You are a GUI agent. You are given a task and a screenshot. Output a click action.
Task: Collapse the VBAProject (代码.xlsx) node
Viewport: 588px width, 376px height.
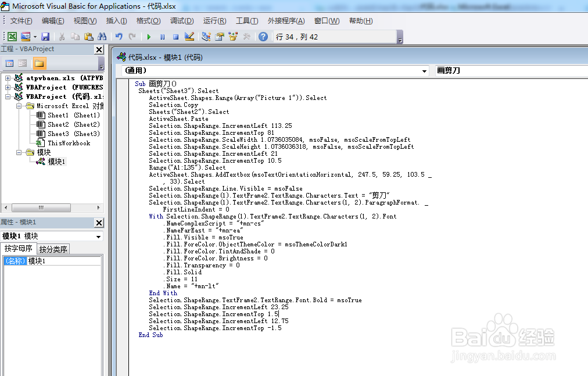pos(8,96)
